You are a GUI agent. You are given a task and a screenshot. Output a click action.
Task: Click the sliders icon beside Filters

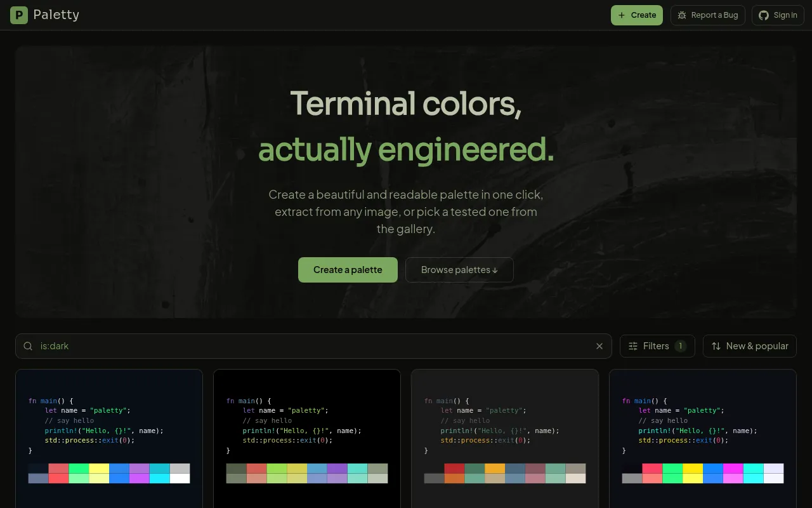coord(633,346)
